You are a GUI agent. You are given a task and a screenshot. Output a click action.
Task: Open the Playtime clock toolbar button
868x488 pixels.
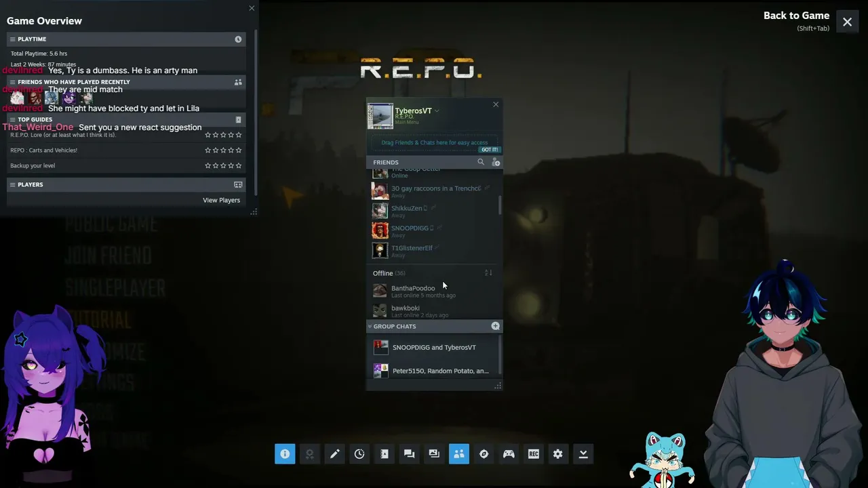[359, 454]
